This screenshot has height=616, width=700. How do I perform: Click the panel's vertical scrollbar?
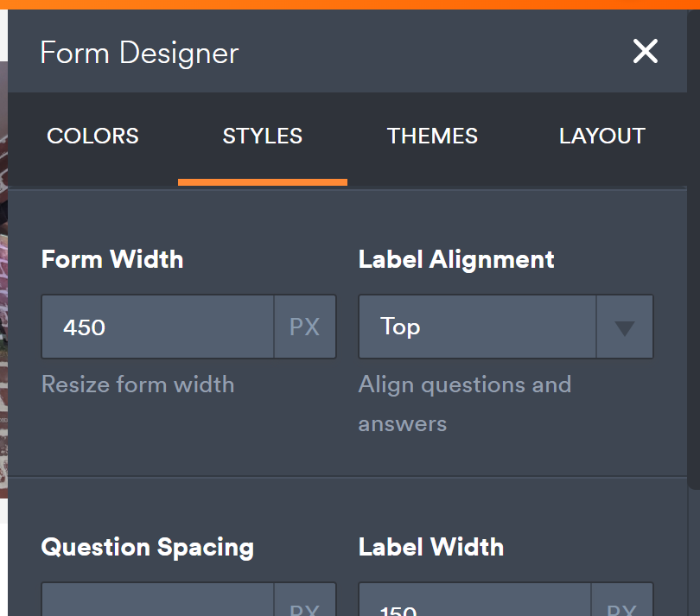[693, 259]
